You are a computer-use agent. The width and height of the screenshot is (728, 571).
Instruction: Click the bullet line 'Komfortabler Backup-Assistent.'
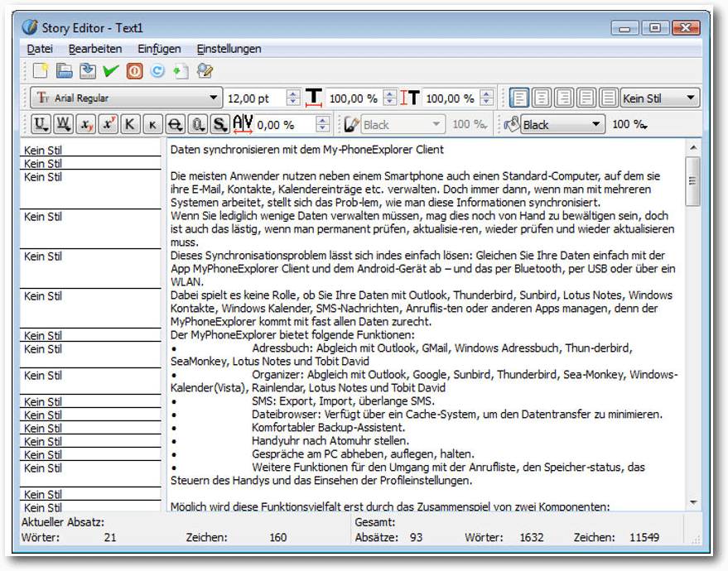328,427
